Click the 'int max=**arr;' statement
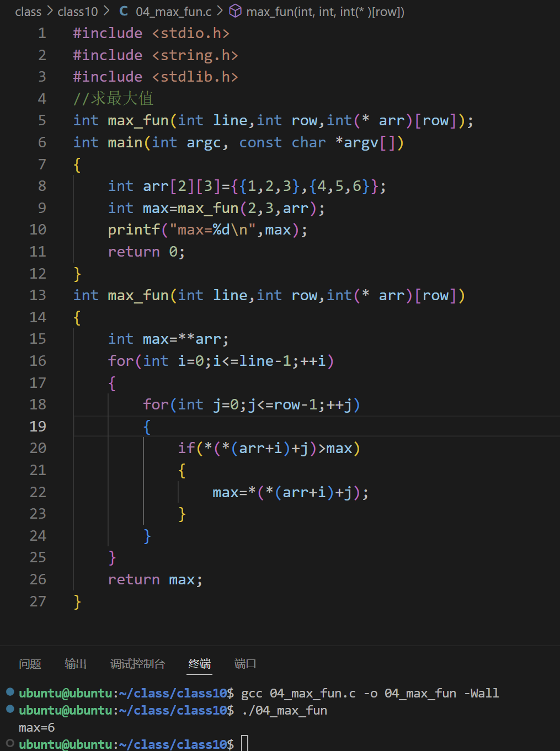The height and width of the screenshot is (751, 560). [168, 339]
